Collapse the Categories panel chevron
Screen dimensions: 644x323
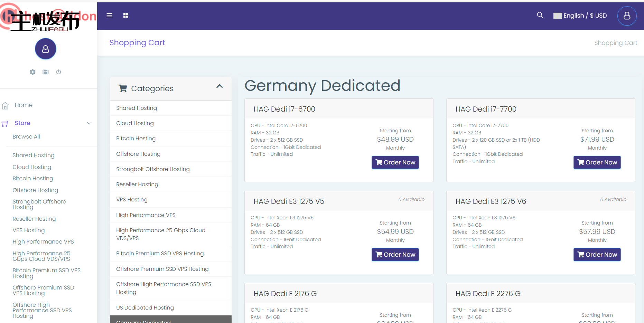(x=220, y=86)
